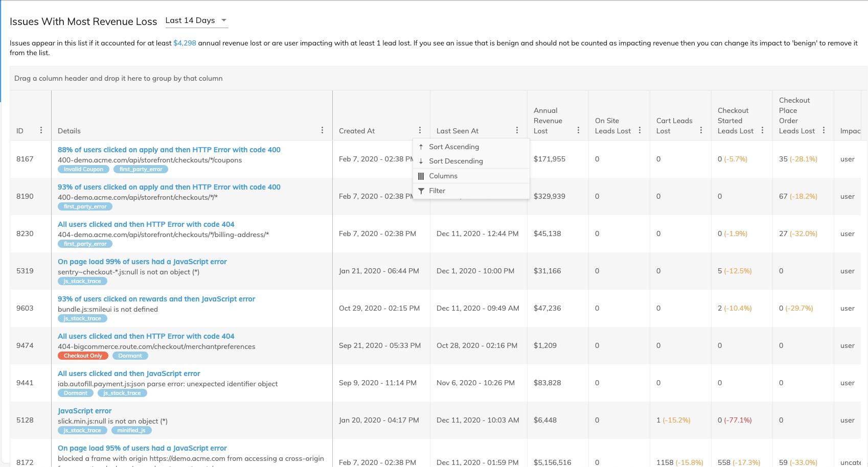Click first_party_error tag on issue 8190

click(x=85, y=206)
